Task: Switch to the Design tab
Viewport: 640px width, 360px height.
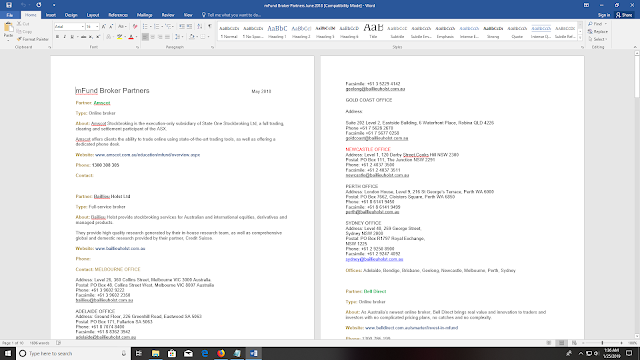Action: pyautogui.click(x=71, y=15)
